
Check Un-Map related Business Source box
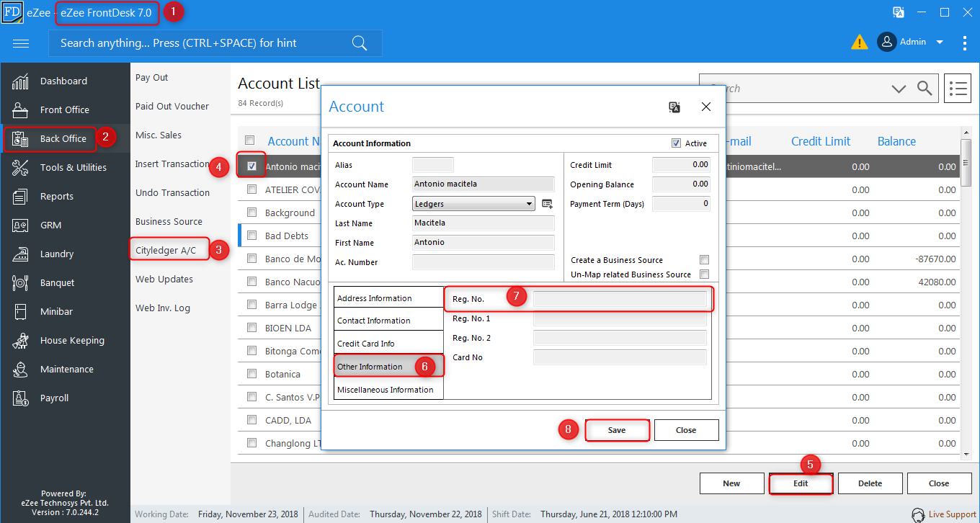[704, 274]
